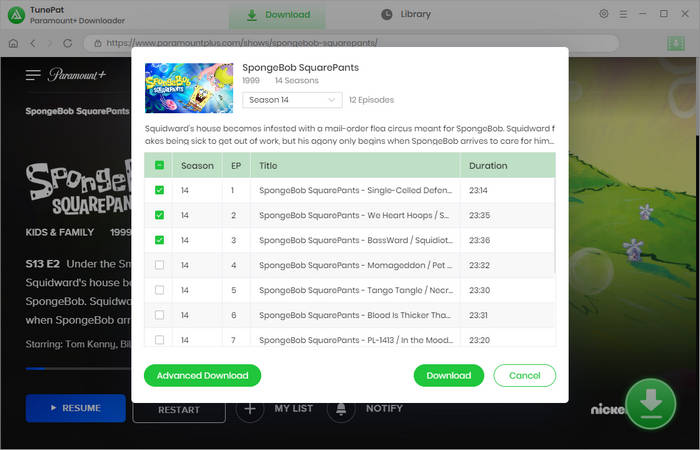
Task: Check episode 5 Tango Tangle checkbox
Action: 159,290
